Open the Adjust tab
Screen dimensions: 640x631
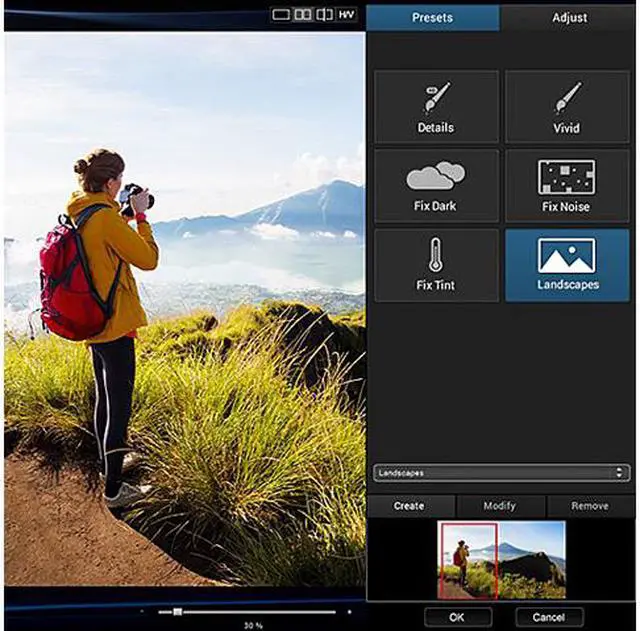pyautogui.click(x=569, y=17)
